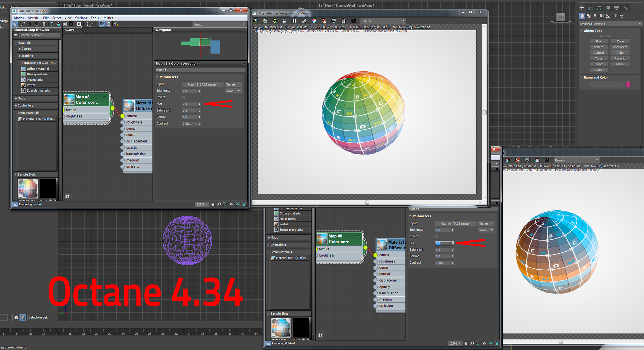Open the Utilities menu in Slate Material Editor

click(x=108, y=18)
